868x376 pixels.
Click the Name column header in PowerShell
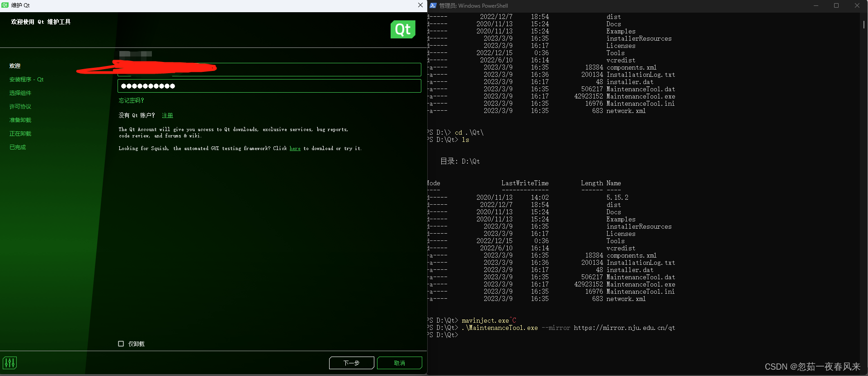pyautogui.click(x=613, y=183)
